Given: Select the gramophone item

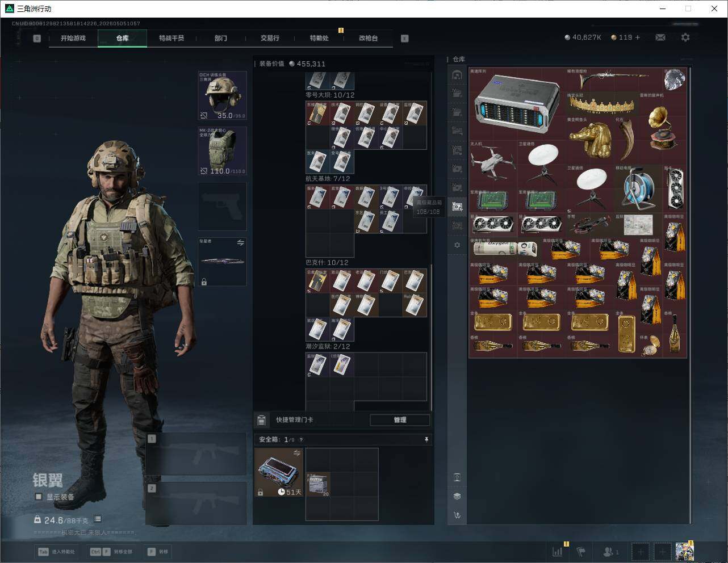Looking at the screenshot, I should click(x=662, y=129).
